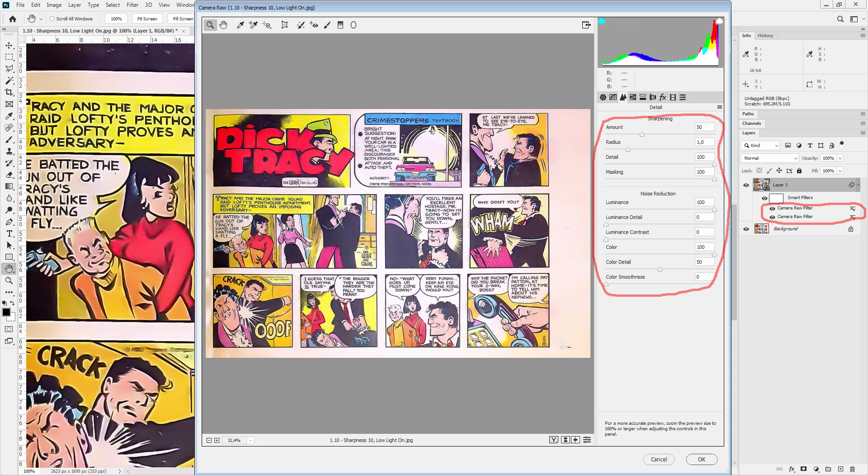868x475 pixels.
Task: Select the Clone Stamp tool
Action: (9, 151)
